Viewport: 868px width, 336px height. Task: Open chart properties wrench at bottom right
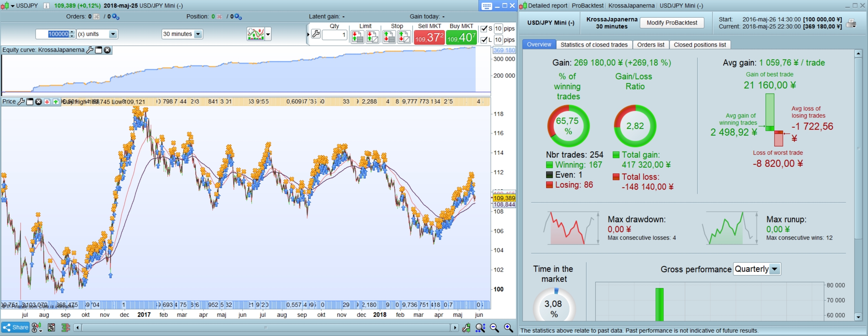466,328
